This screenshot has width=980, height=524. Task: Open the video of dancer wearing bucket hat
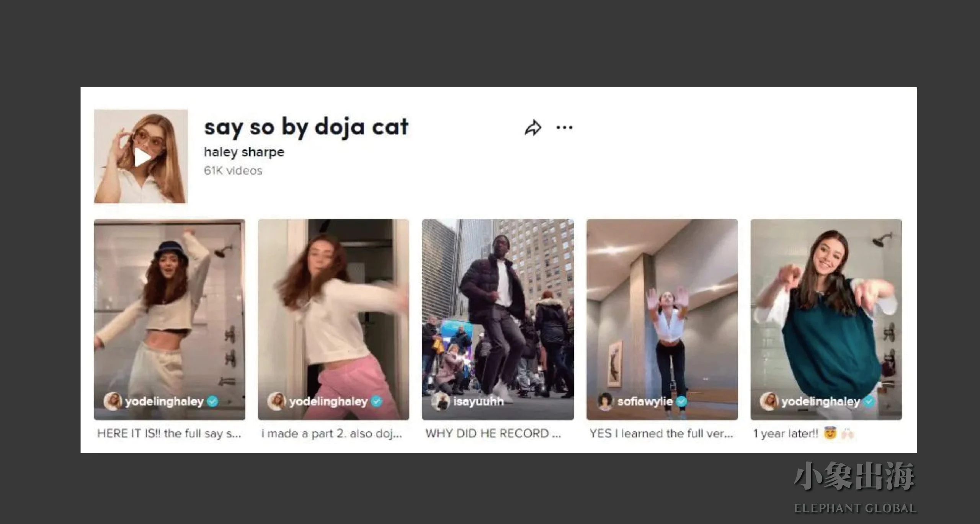tap(170, 319)
